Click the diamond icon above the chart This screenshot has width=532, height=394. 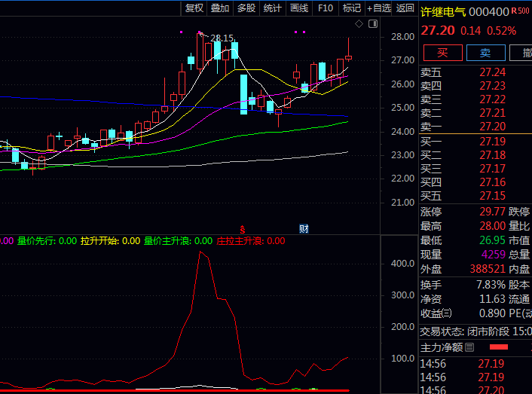point(359,24)
